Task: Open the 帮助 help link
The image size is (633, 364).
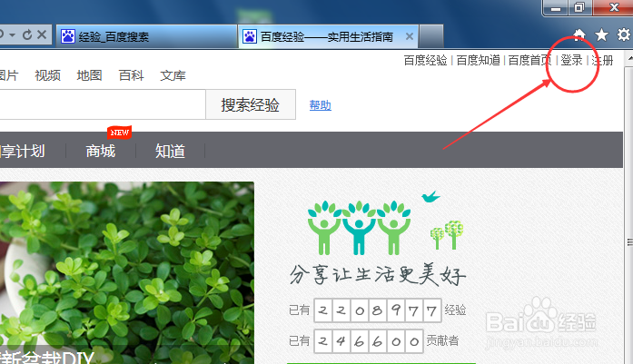Action: pos(321,105)
